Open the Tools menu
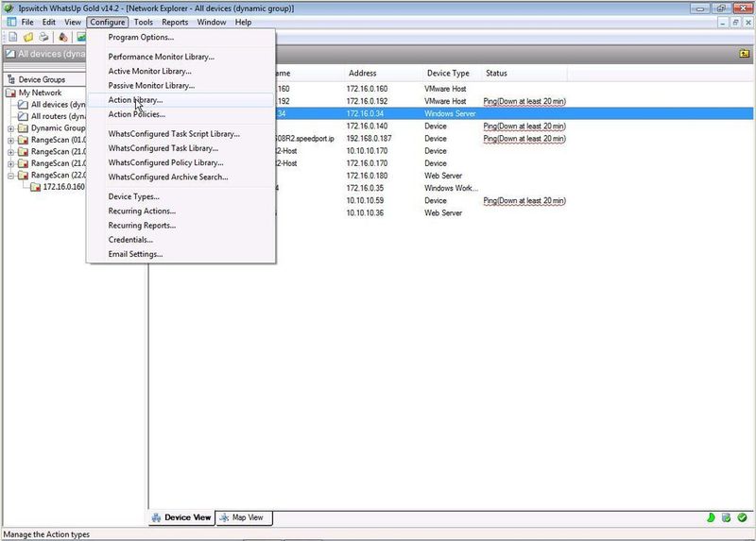Screen dimensions: 756x541 coord(144,22)
